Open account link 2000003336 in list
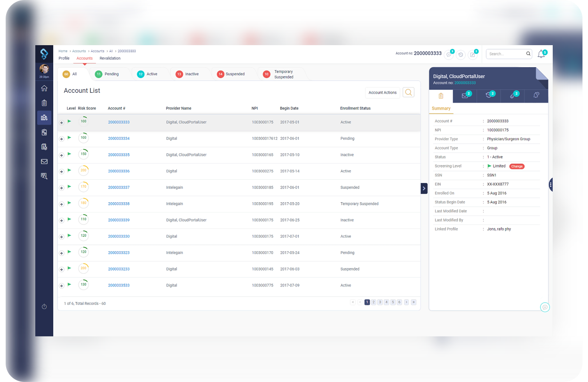This screenshot has height=382, width=588. tap(119, 171)
